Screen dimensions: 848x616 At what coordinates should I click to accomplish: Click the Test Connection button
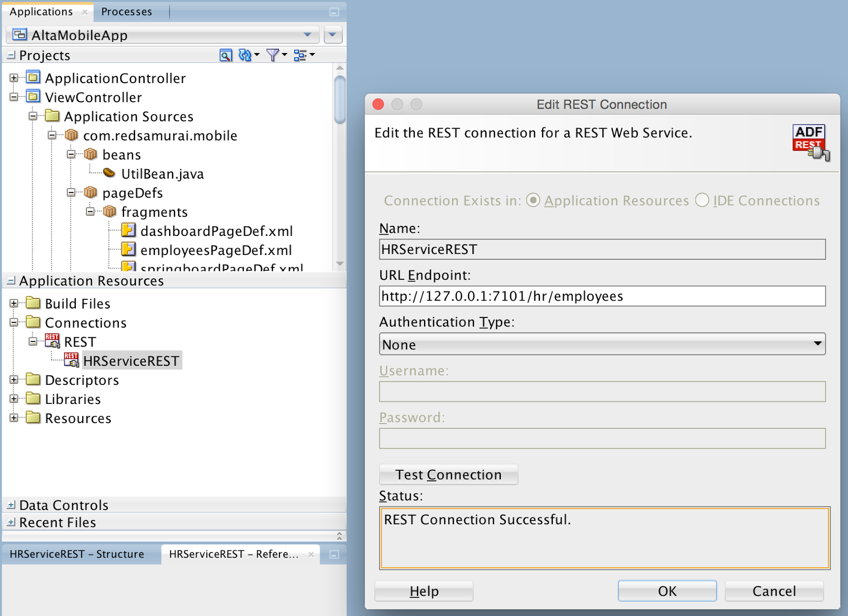(448, 474)
